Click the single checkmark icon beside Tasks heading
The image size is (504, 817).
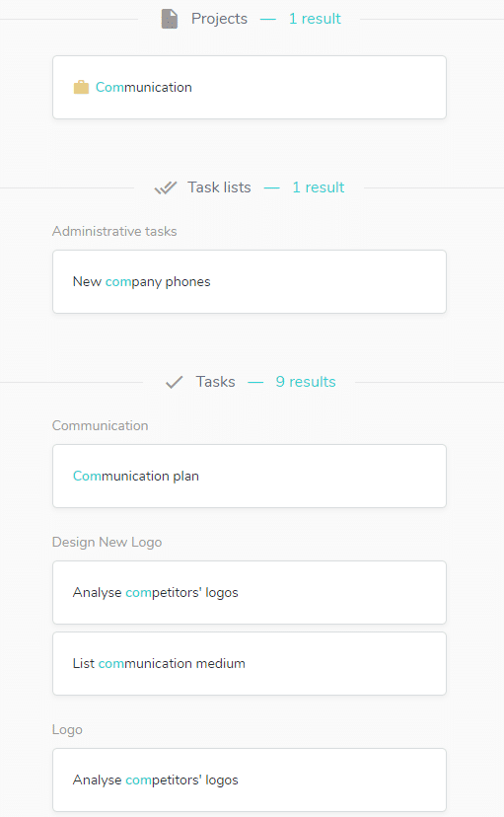point(174,382)
